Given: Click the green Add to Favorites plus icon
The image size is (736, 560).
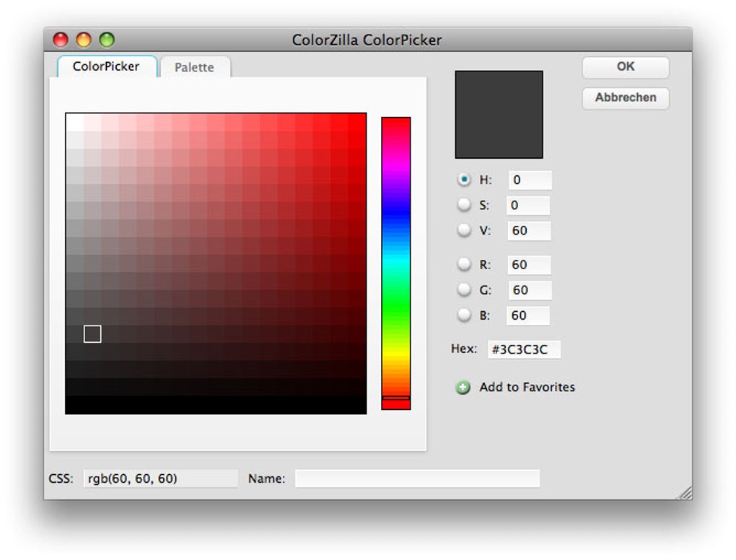Looking at the screenshot, I should coord(463,388).
